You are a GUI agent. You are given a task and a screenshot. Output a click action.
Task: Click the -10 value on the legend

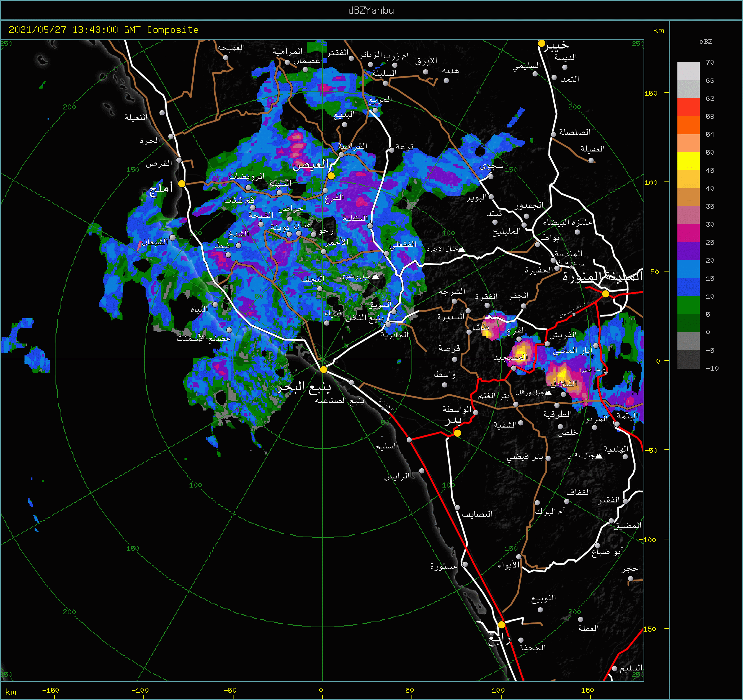point(712,368)
